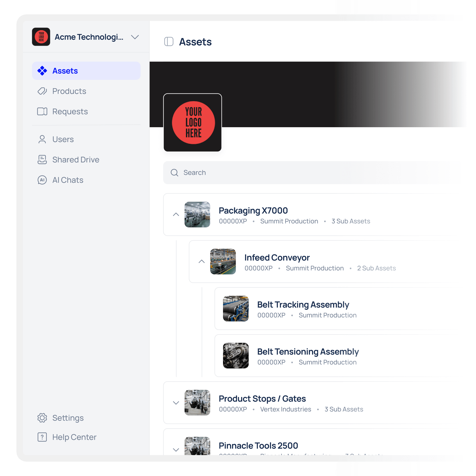The image size is (476, 476).
Task: Open the Acme Technologies workspace dropdown
Action: pos(135,37)
